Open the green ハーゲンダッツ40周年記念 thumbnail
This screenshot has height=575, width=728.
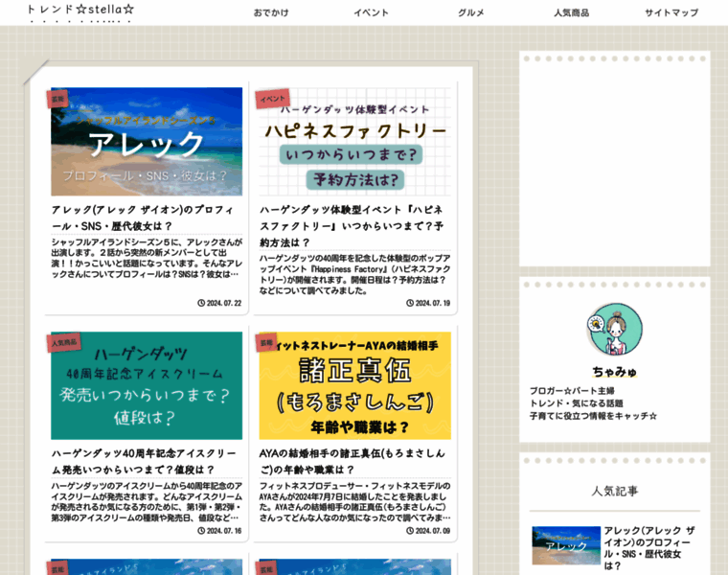point(147,385)
